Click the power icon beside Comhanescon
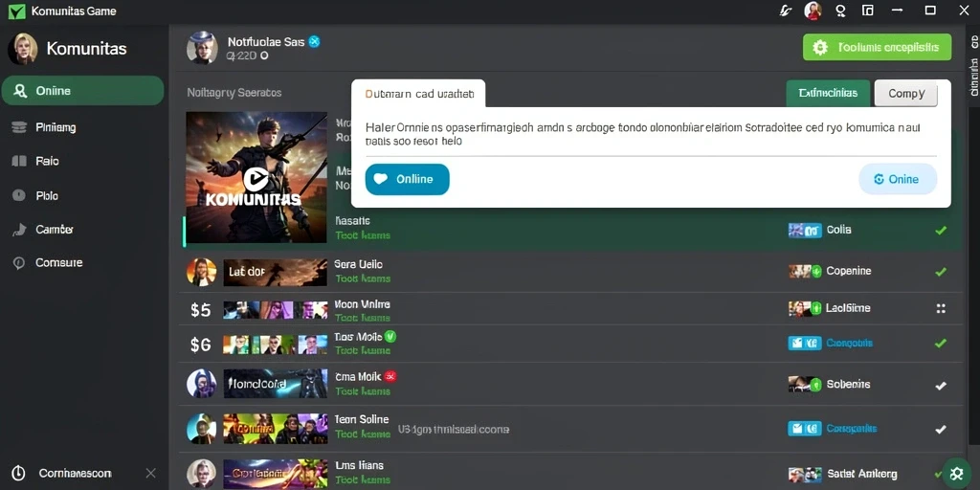 (19, 473)
